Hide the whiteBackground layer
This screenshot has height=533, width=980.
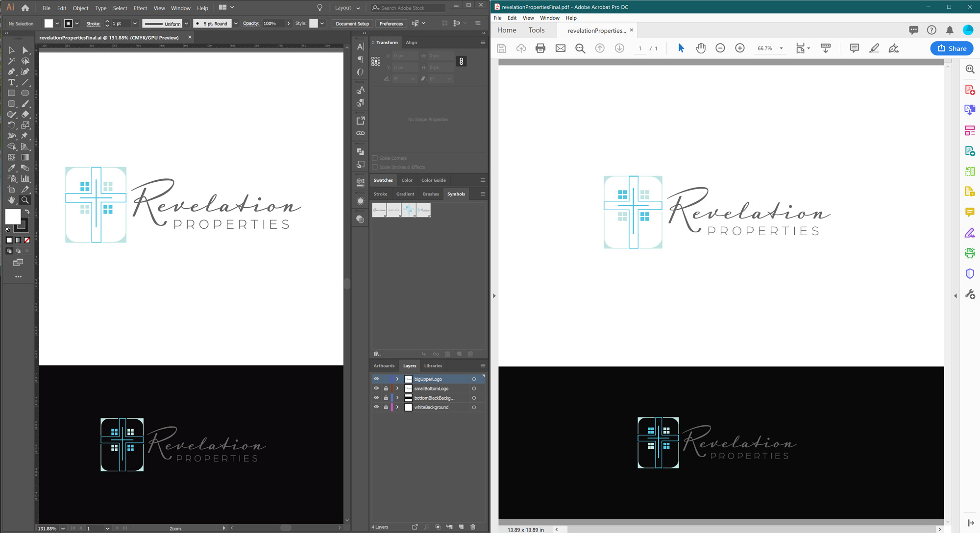tap(376, 407)
